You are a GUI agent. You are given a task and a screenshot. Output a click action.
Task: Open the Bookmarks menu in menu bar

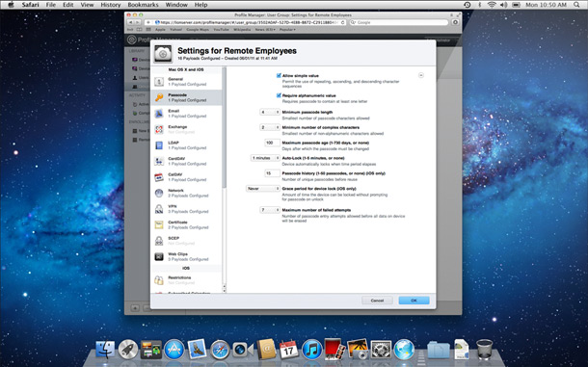[x=143, y=5]
